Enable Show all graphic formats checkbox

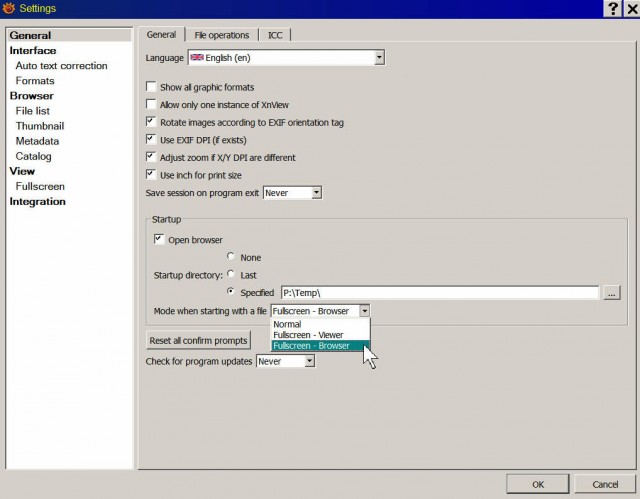point(151,86)
